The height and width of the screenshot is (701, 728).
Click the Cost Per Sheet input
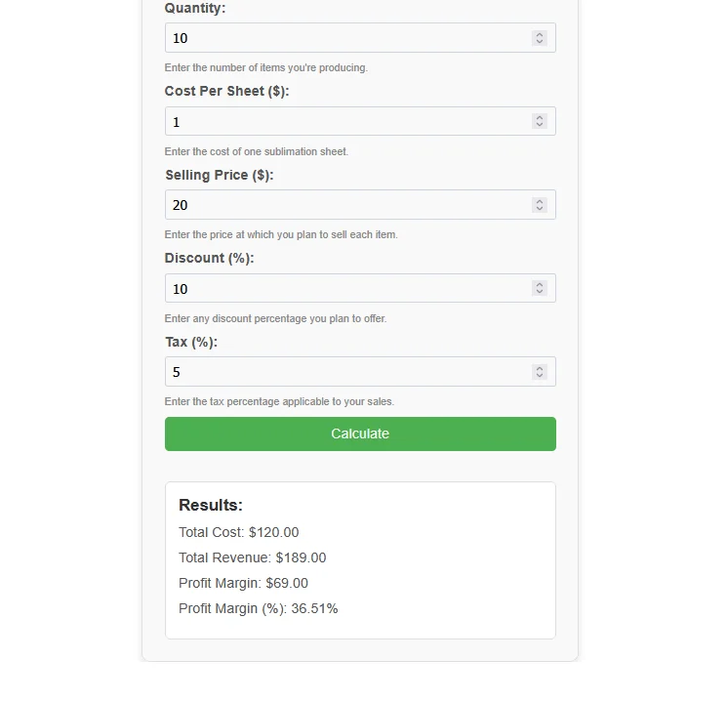coord(346,122)
